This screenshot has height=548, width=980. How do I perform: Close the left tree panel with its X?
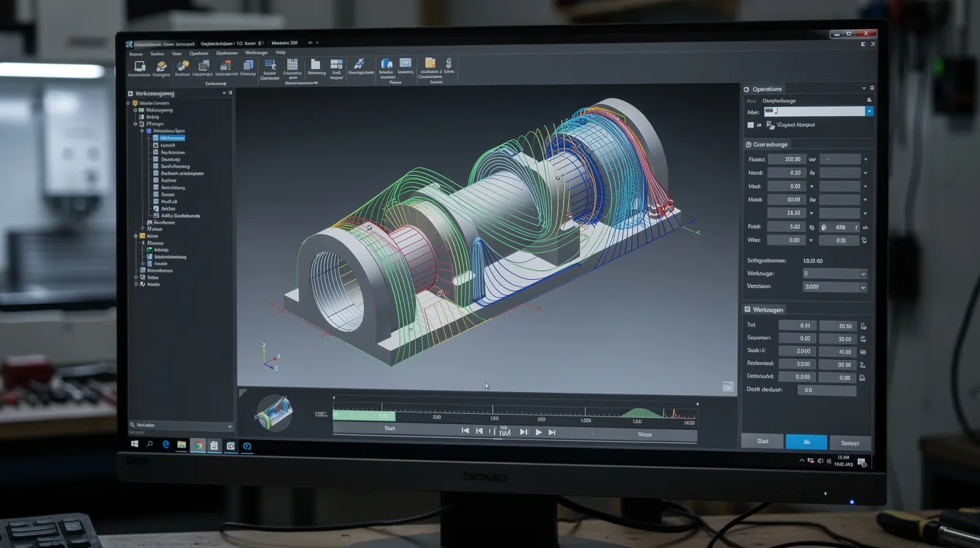click(x=230, y=93)
